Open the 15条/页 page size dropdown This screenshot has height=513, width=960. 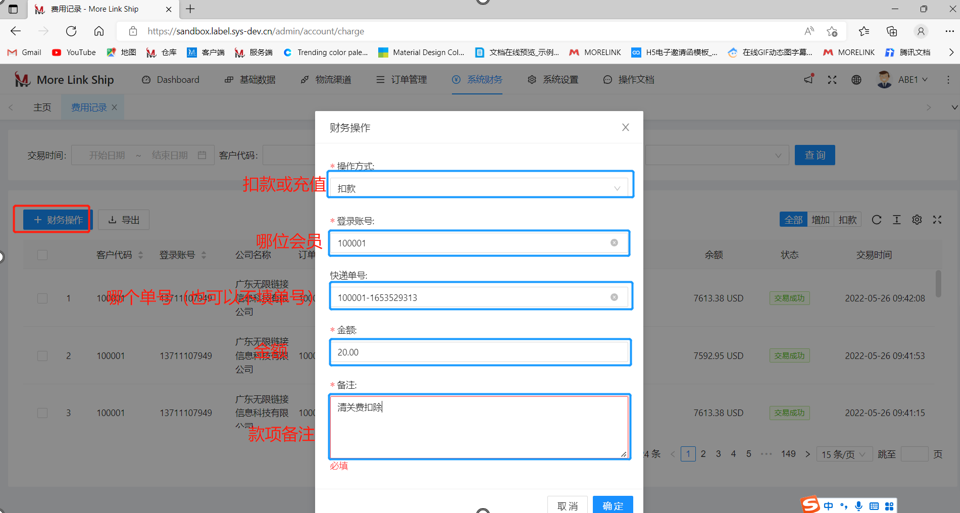pos(843,454)
